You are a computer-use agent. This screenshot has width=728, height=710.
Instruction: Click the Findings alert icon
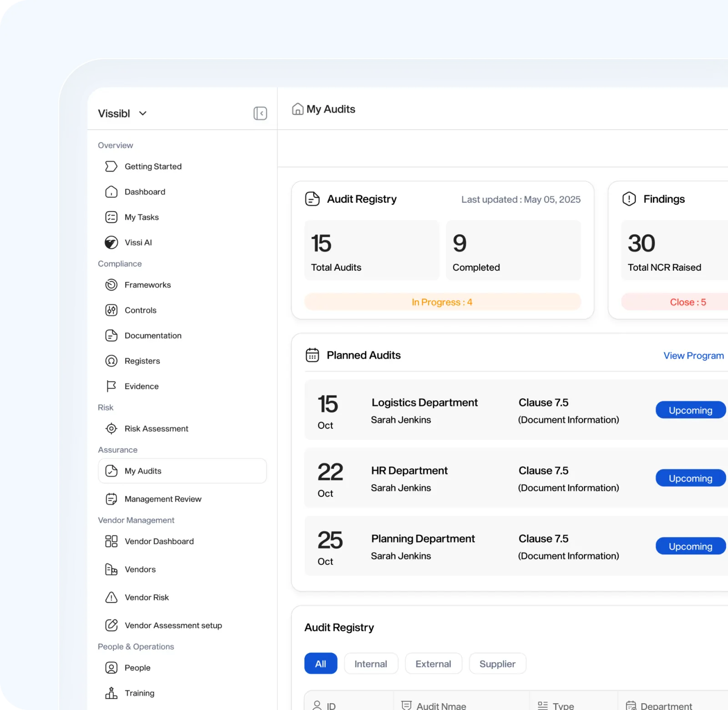tap(629, 199)
